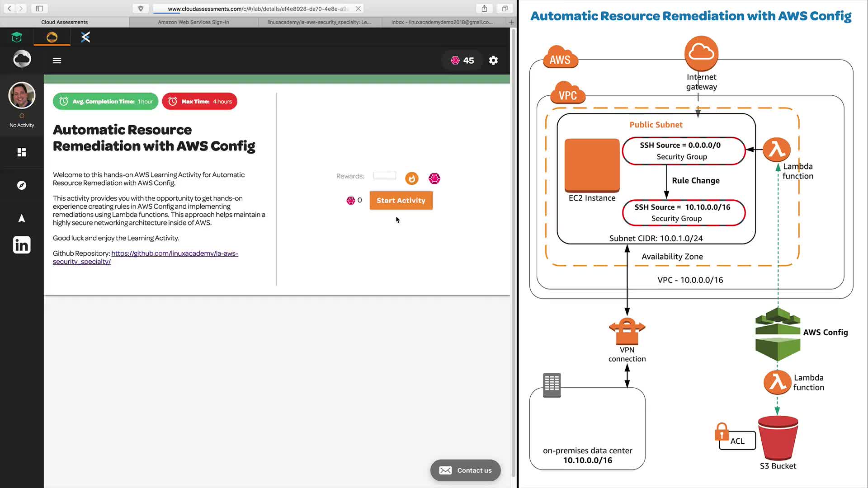Open the compass explore icon
This screenshot has height=488, width=868.
pyautogui.click(x=22, y=185)
